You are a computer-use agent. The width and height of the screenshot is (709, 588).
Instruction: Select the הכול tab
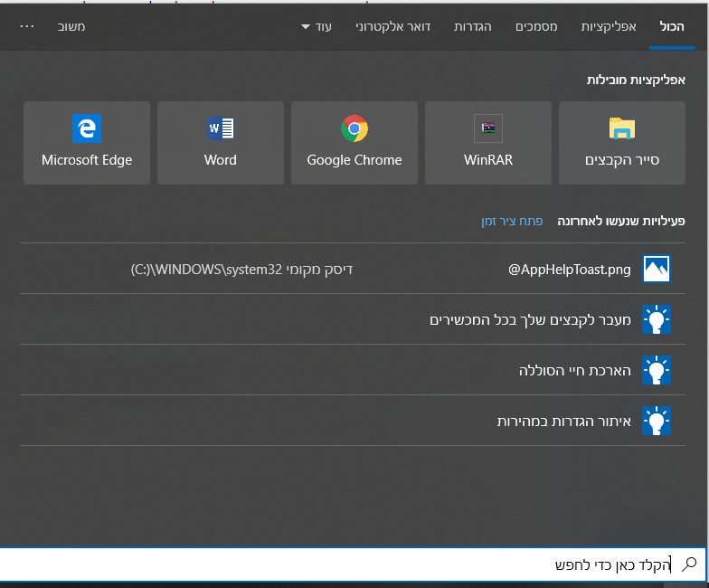(x=672, y=27)
